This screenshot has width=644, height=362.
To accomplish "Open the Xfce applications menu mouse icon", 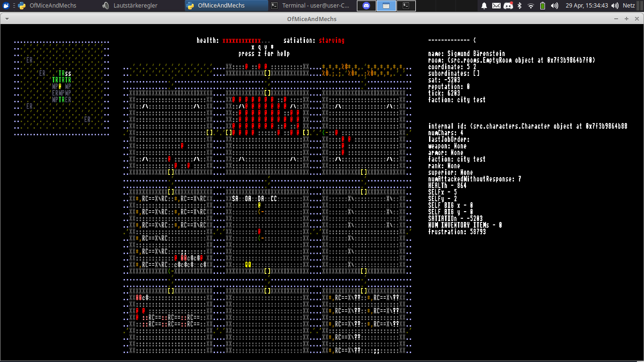I will coord(6,6).
